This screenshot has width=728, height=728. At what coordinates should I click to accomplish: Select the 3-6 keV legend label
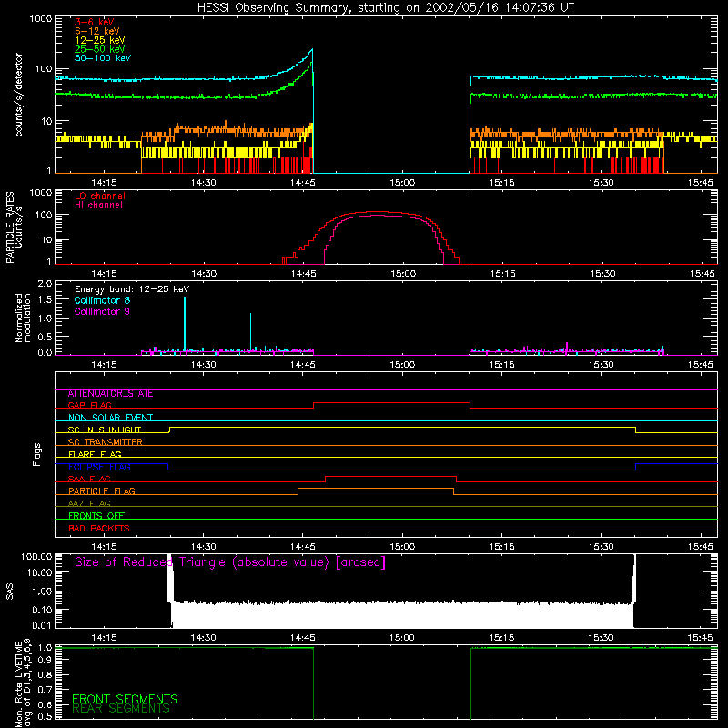(x=95, y=22)
